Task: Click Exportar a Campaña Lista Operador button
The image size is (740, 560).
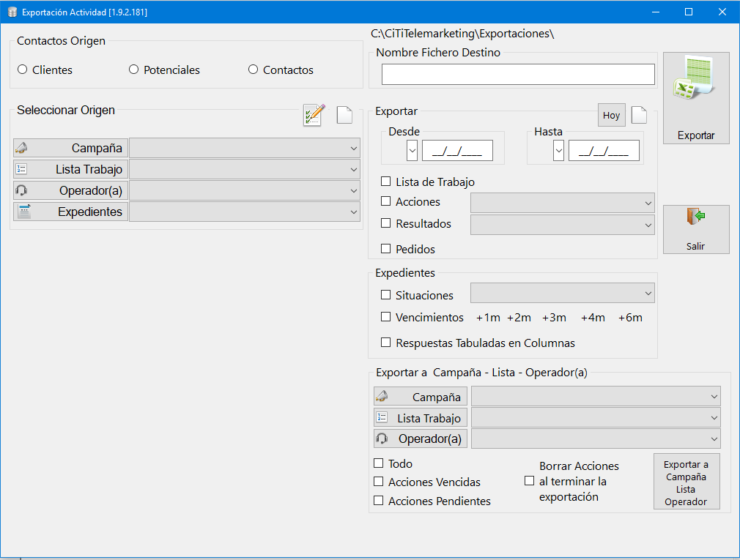Action: pyautogui.click(x=687, y=481)
